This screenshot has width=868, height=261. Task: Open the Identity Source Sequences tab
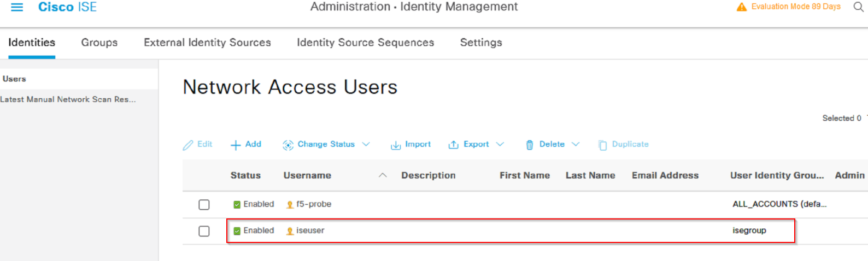[x=365, y=43]
